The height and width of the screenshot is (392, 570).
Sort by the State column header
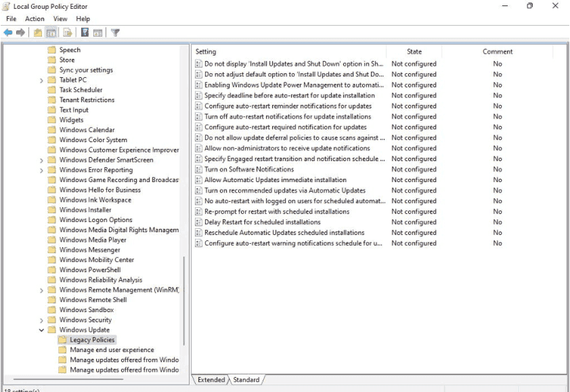(x=414, y=51)
